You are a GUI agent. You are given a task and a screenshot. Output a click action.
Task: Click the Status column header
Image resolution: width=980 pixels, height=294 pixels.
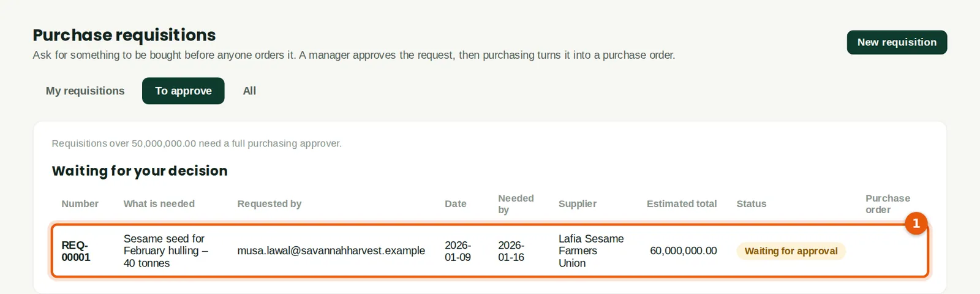coord(752,204)
